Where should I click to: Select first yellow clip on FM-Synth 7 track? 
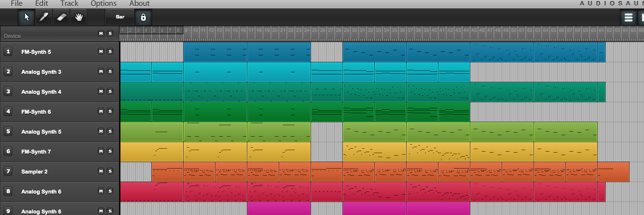click(152, 152)
